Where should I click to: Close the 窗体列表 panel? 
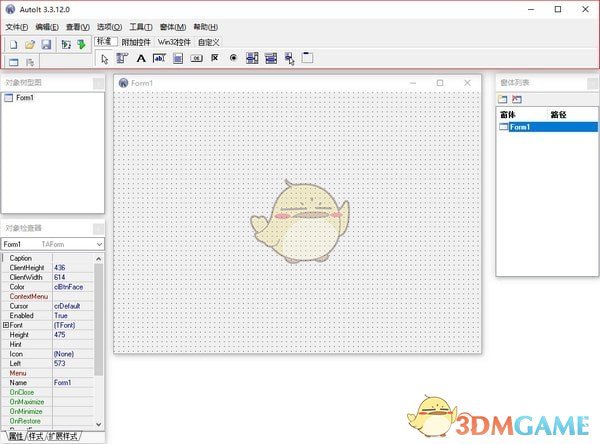[593, 83]
